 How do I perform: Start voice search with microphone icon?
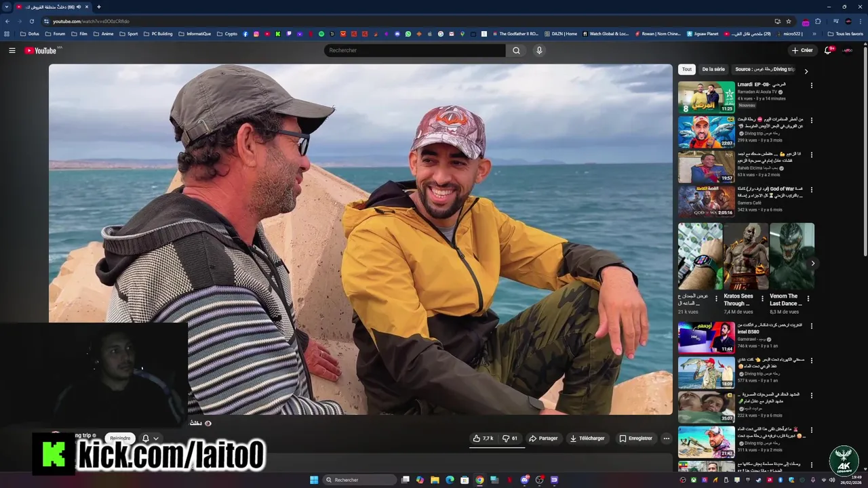(539, 50)
